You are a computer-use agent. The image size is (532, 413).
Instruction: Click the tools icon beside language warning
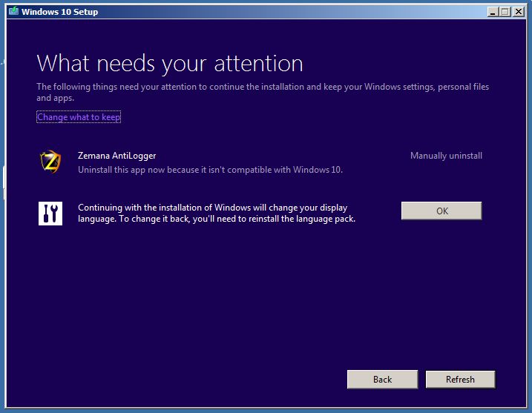coord(50,214)
